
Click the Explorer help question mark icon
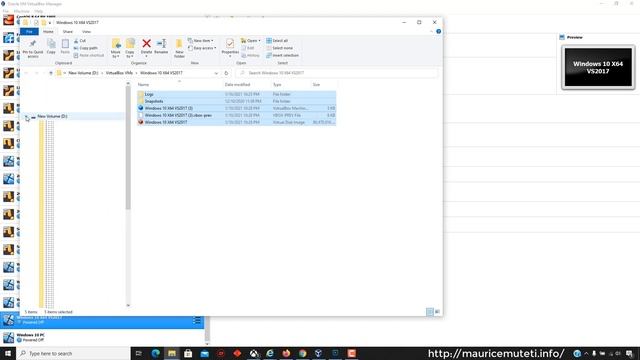(438, 31)
